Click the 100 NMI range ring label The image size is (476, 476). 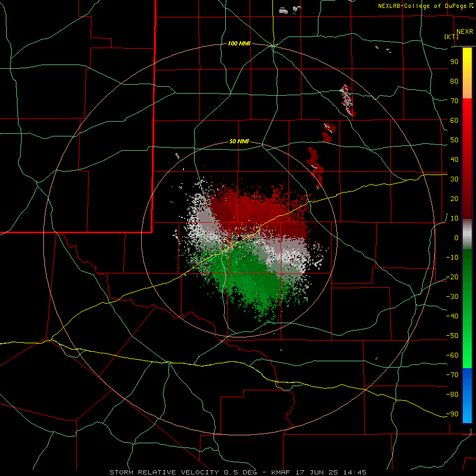[x=239, y=43]
